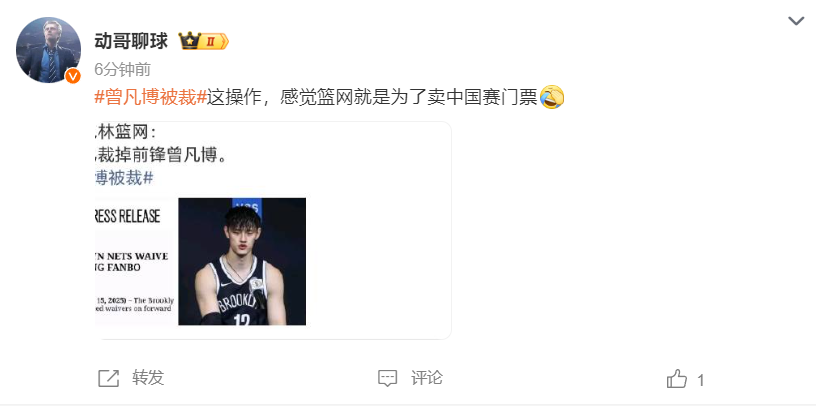Open the Brooklyn jersey player photo
The width and height of the screenshot is (816, 406).
tap(242, 261)
